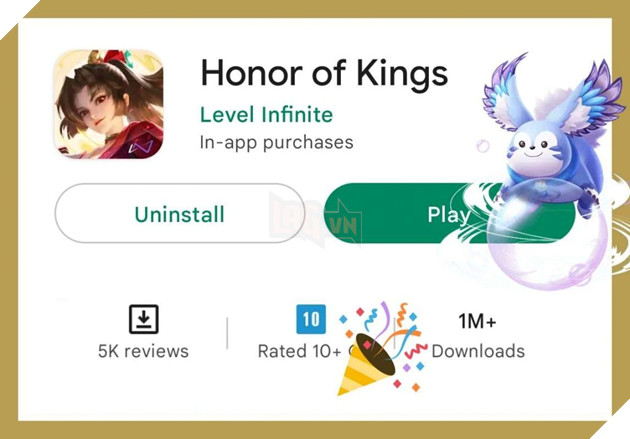The width and height of the screenshot is (630, 439).
Task: Click the Downloads label
Action: (478, 351)
